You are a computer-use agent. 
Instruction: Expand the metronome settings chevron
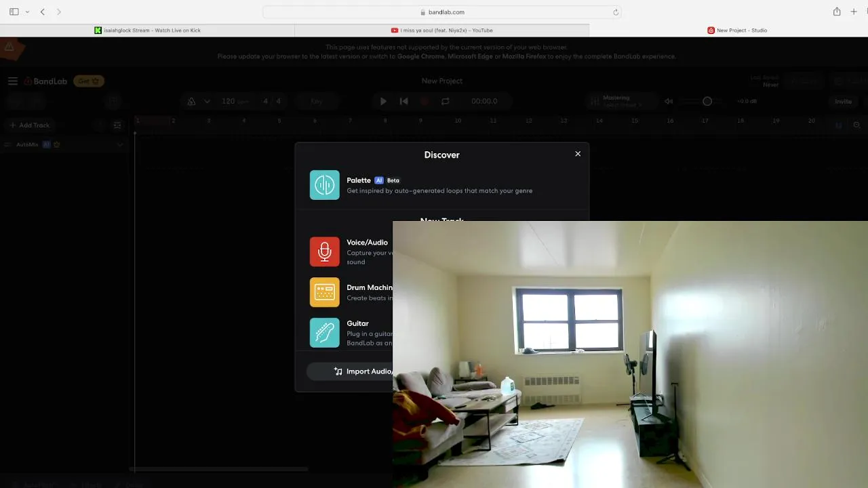click(207, 102)
